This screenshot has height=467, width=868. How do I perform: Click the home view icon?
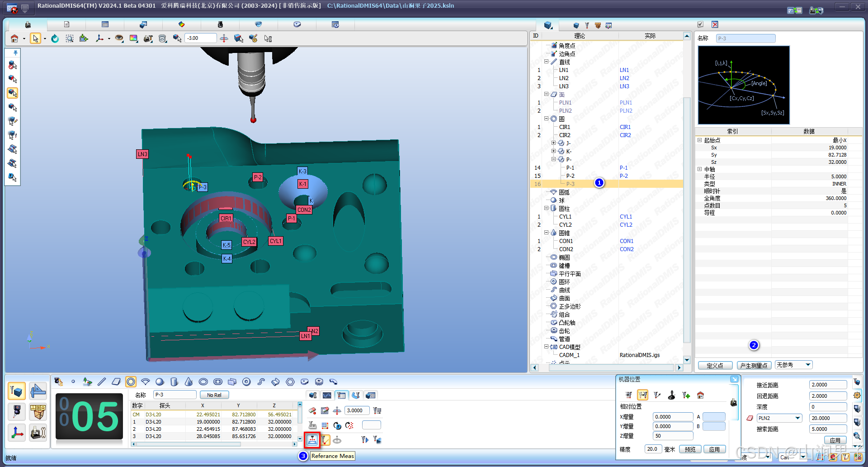coord(14,38)
